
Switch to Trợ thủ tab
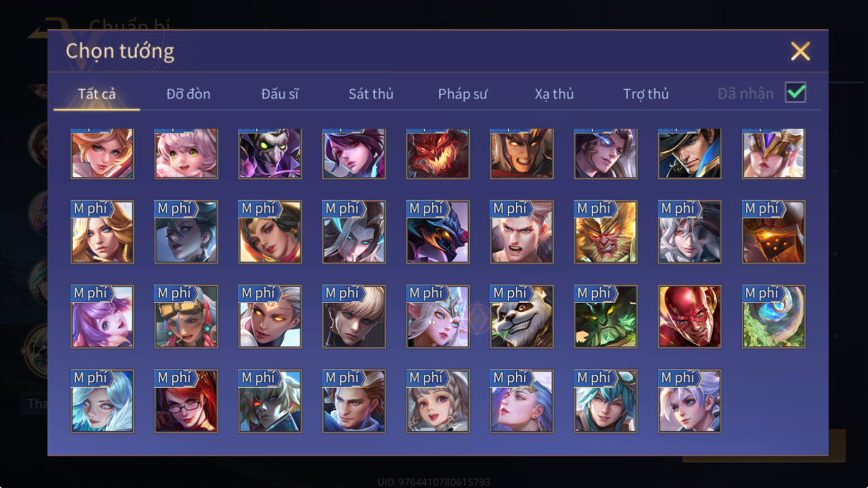point(645,94)
